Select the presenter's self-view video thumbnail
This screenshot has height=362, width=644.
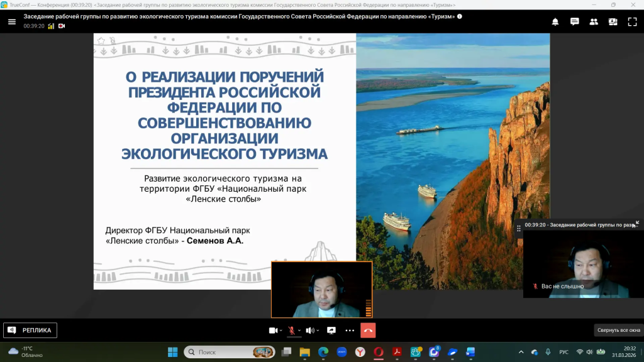tap(321, 289)
